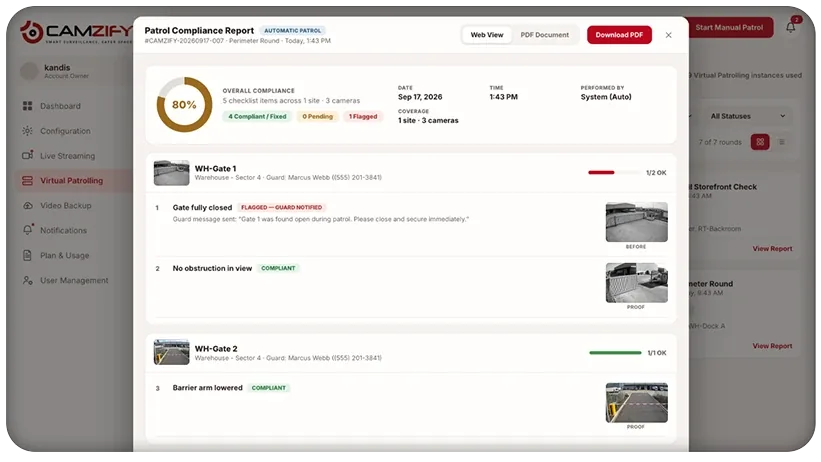Click the 1:43 PM time value
The width and height of the screenshot is (821, 462).
pos(503,97)
